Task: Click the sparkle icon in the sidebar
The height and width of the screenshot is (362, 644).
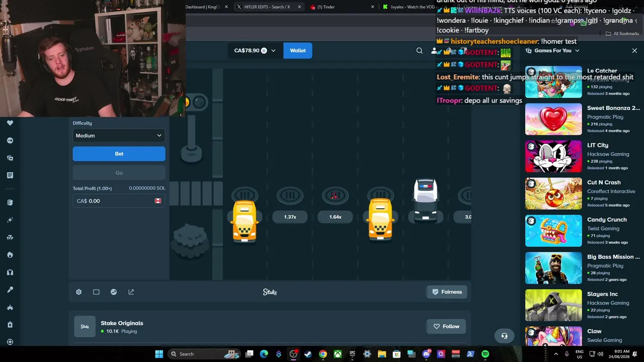Action: 10,220
